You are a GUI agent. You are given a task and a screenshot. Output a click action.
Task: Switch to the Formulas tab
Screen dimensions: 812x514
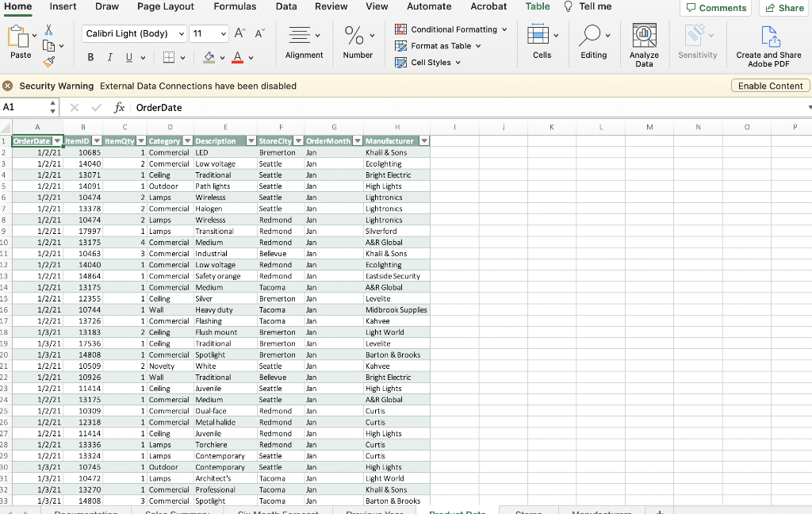point(235,6)
